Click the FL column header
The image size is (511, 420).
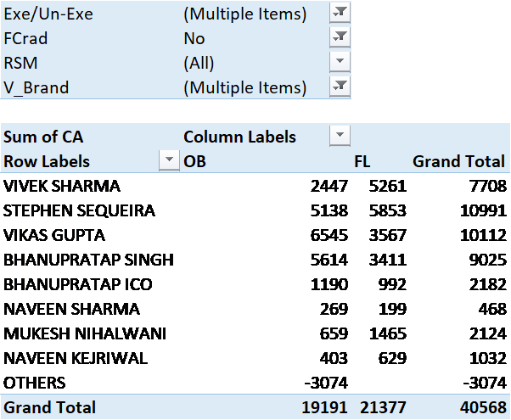362,161
